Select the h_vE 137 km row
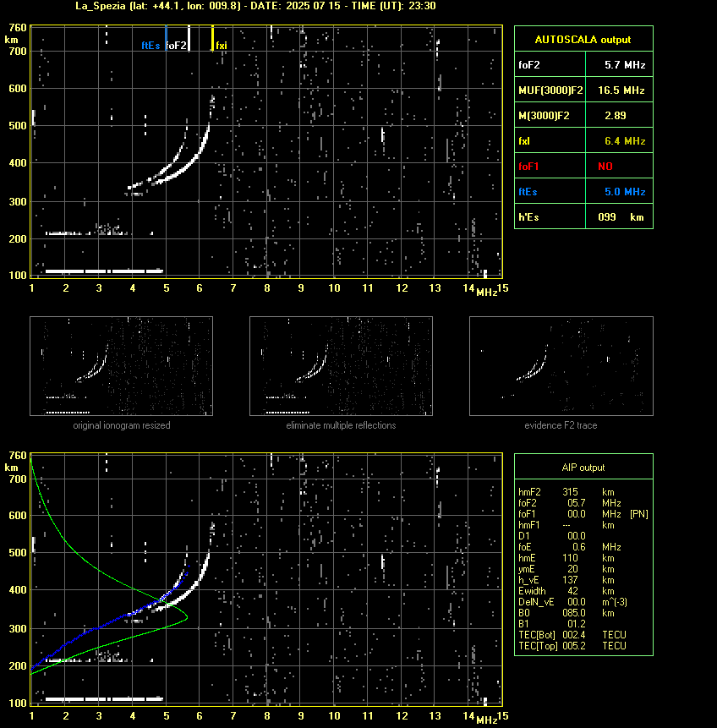 [566, 580]
